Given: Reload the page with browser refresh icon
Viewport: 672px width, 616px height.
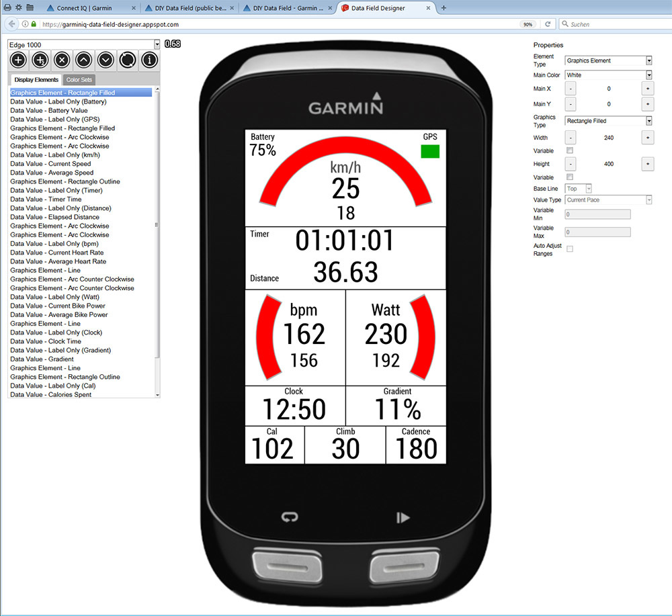Looking at the screenshot, I should (547, 24).
